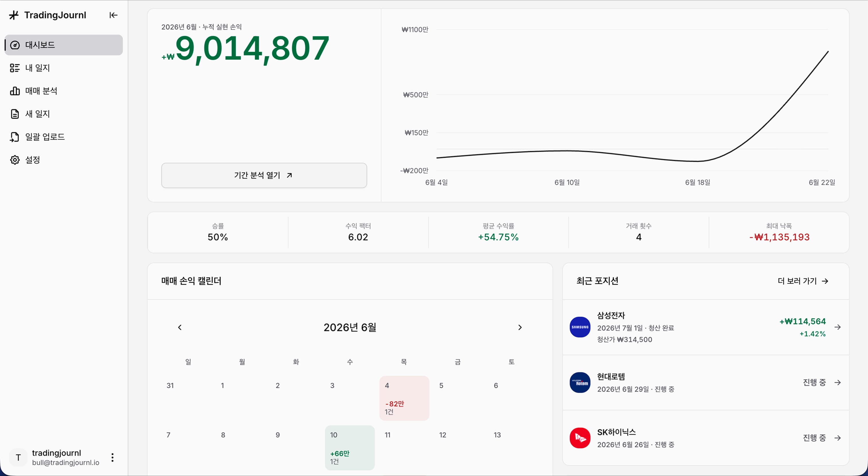
Task: Select June 4 cell showing -82만
Action: tap(404, 398)
